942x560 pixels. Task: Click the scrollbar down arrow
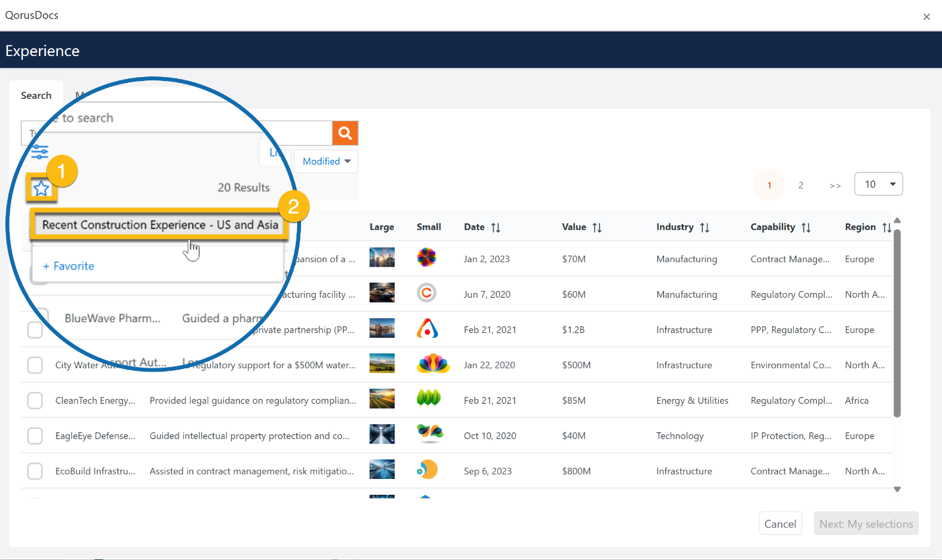[897, 490]
